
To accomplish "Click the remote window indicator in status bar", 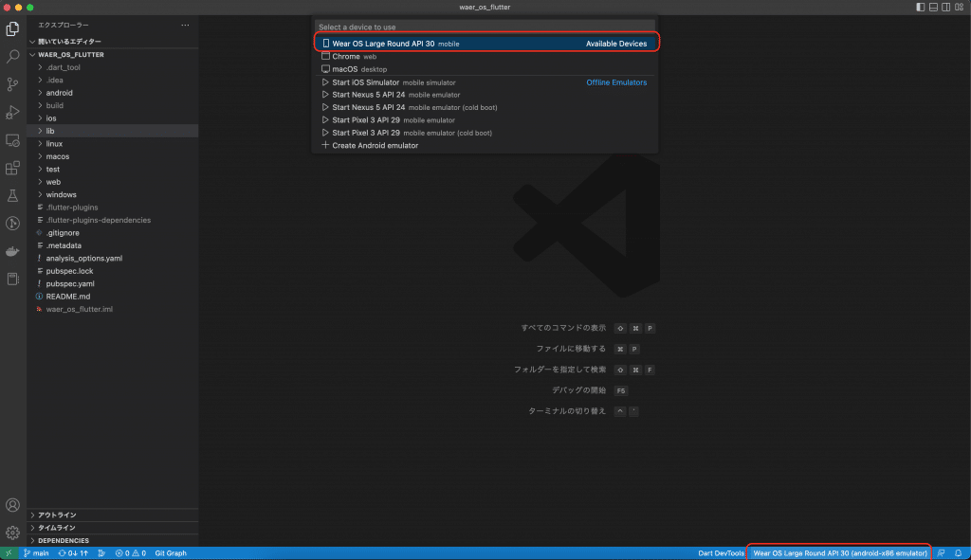I will [9, 553].
